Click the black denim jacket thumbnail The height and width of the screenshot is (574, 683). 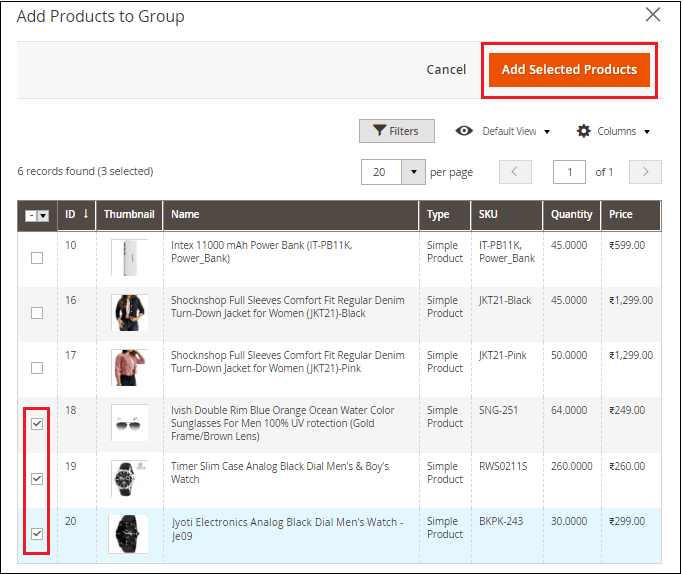coord(129,313)
